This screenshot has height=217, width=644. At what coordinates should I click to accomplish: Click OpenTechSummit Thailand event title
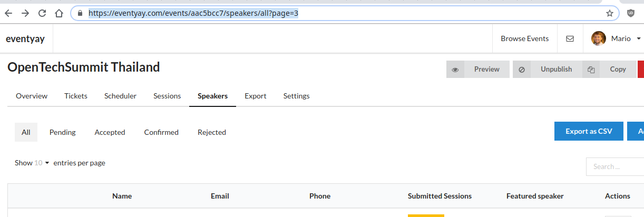[84, 67]
